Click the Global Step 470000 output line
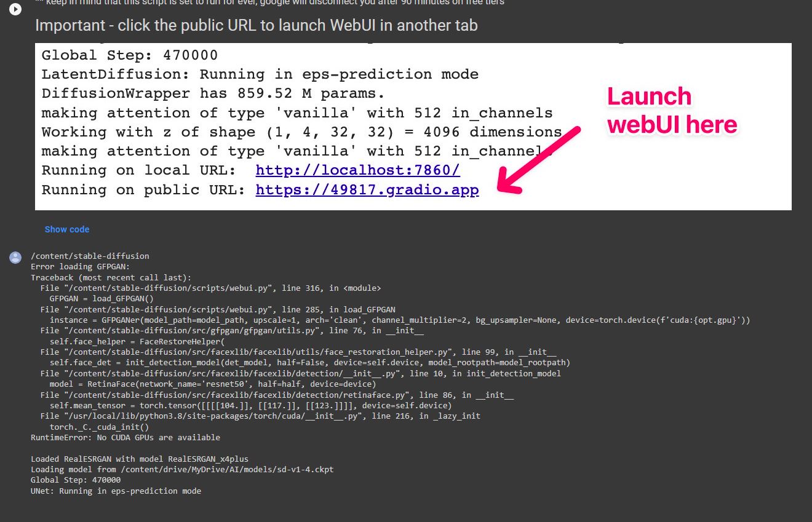 pyautogui.click(x=129, y=55)
